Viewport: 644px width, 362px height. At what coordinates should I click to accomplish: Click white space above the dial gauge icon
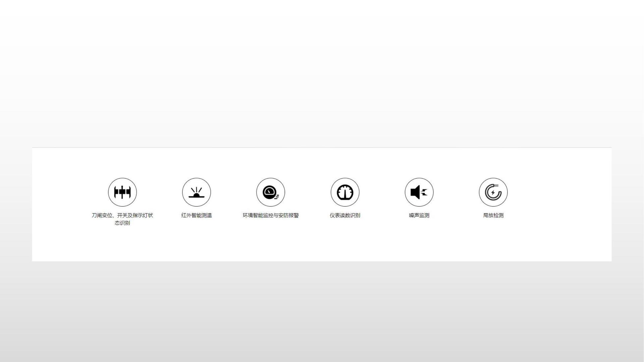click(x=345, y=163)
